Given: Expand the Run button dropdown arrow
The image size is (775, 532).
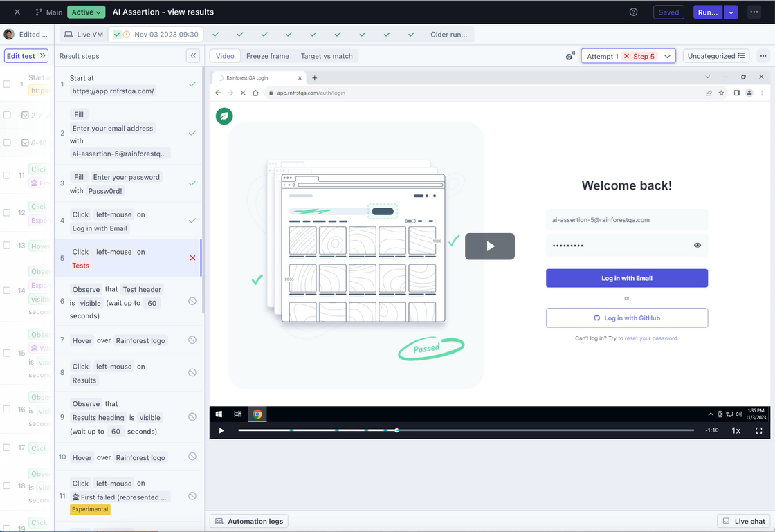Looking at the screenshot, I should pos(731,12).
